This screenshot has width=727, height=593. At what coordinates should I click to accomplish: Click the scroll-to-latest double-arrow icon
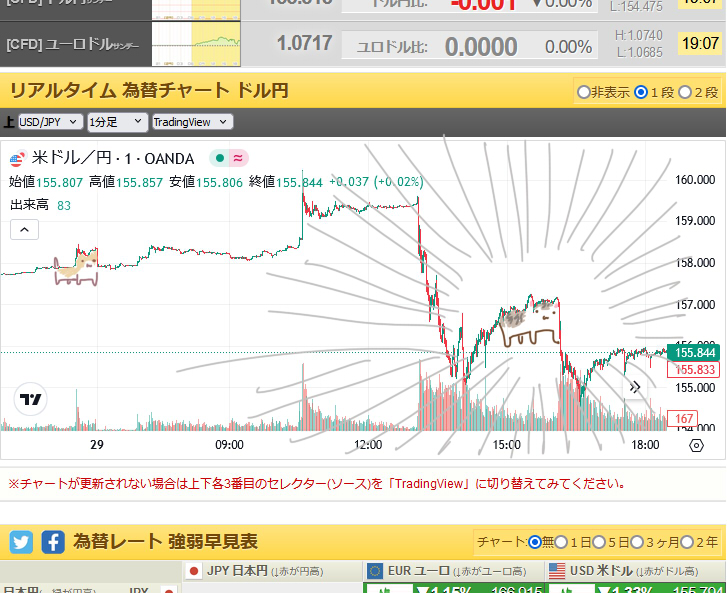(x=635, y=387)
